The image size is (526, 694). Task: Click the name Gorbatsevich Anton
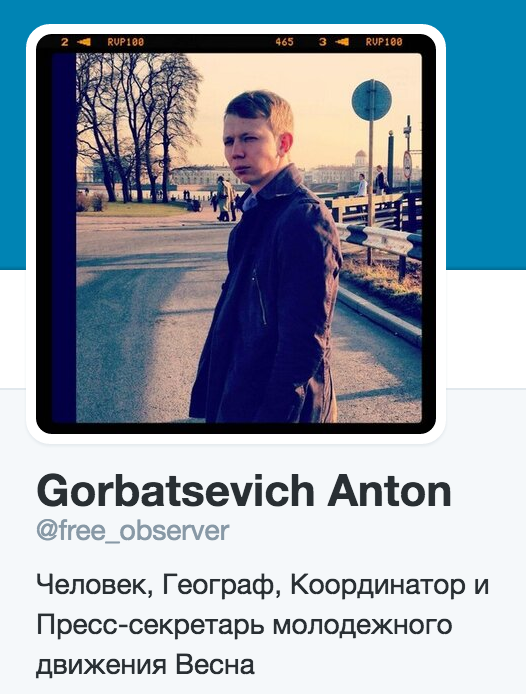(x=244, y=491)
